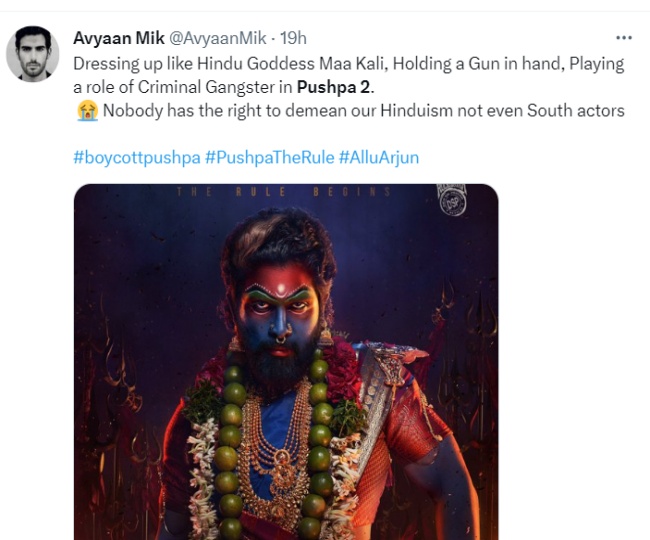The height and width of the screenshot is (540, 650).
Task: Click the words "Maa Kali" in the tweet
Action: (352, 63)
